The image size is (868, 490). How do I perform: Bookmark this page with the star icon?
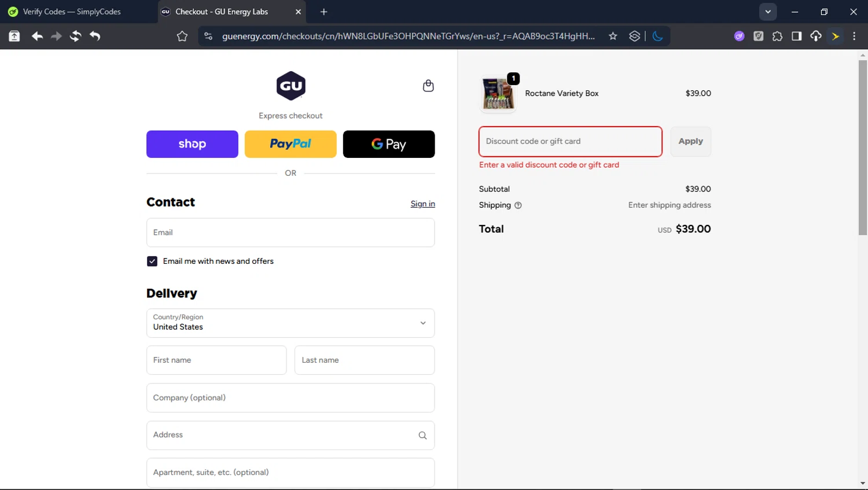pyautogui.click(x=613, y=36)
